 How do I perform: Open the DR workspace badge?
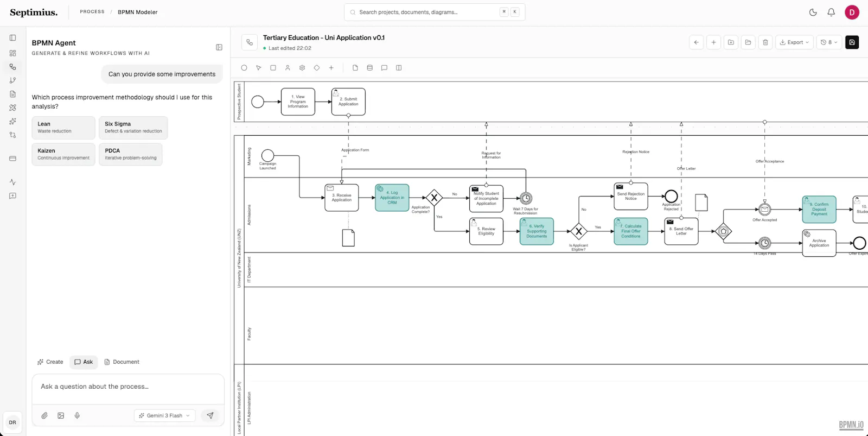[12, 422]
